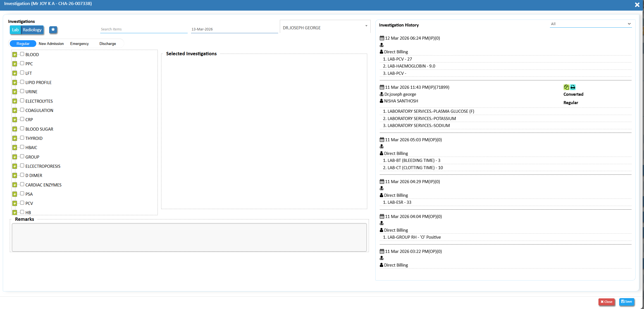Click the Search items input field
Screen dimensions: 644x309
pos(144,29)
